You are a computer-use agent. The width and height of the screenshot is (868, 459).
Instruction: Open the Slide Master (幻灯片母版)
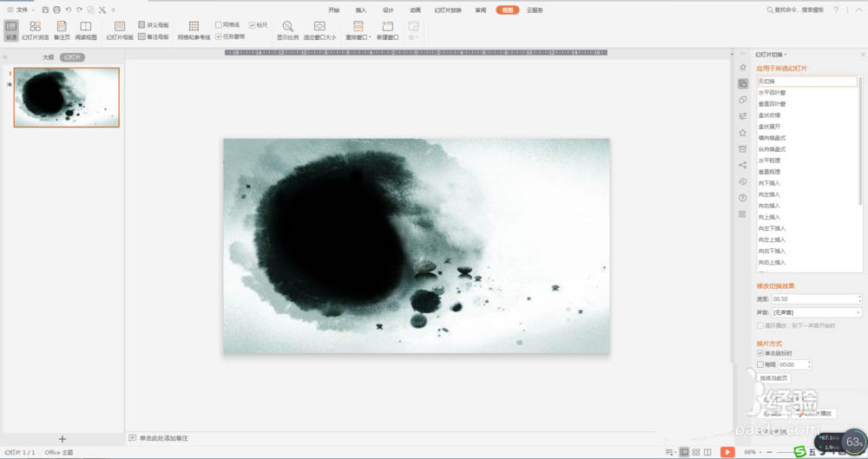(120, 30)
